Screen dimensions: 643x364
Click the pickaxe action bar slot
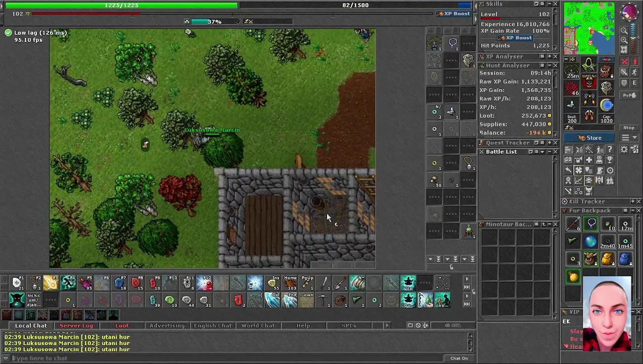point(324,300)
